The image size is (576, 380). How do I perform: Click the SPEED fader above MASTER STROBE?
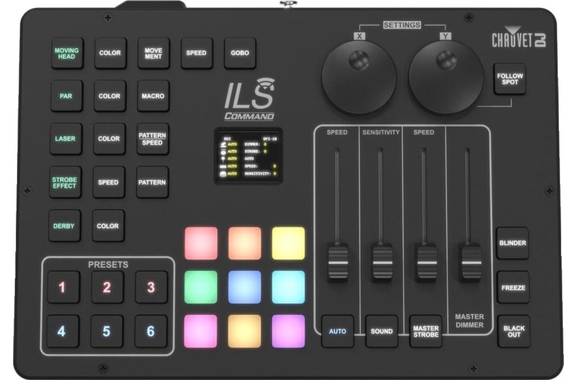pos(427,262)
